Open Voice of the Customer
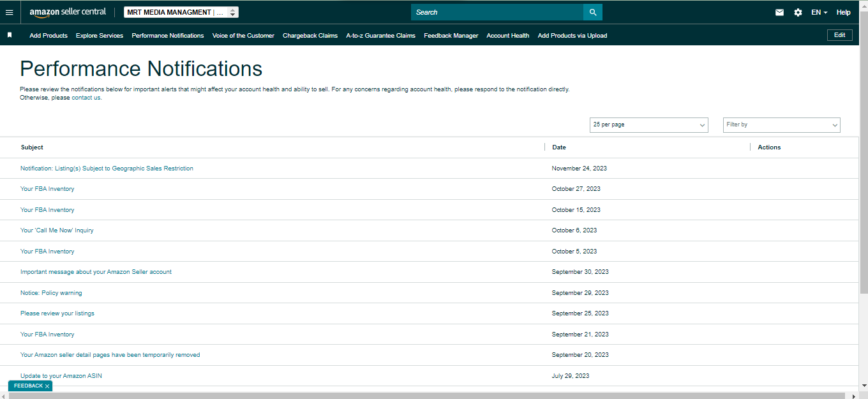 [x=243, y=36]
